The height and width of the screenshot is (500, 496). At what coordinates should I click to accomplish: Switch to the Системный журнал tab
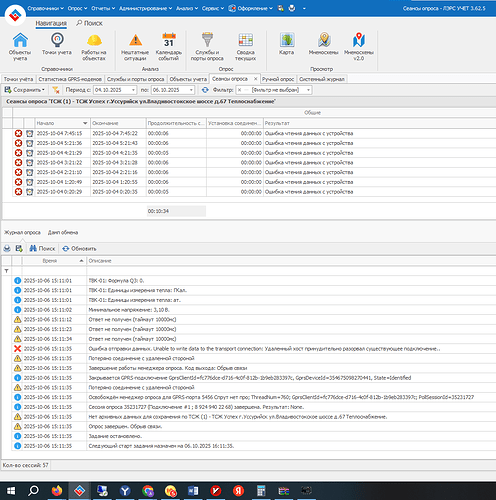click(322, 79)
